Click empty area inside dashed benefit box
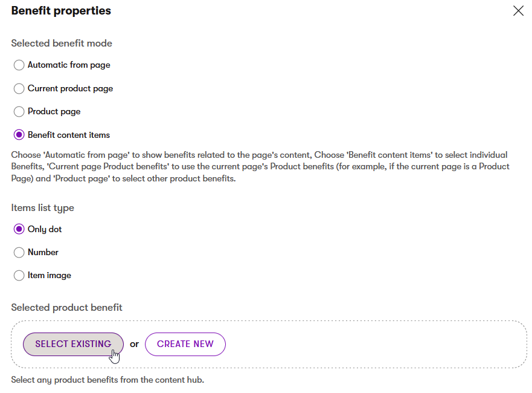Screen dimensions: 532x393 pos(373,344)
